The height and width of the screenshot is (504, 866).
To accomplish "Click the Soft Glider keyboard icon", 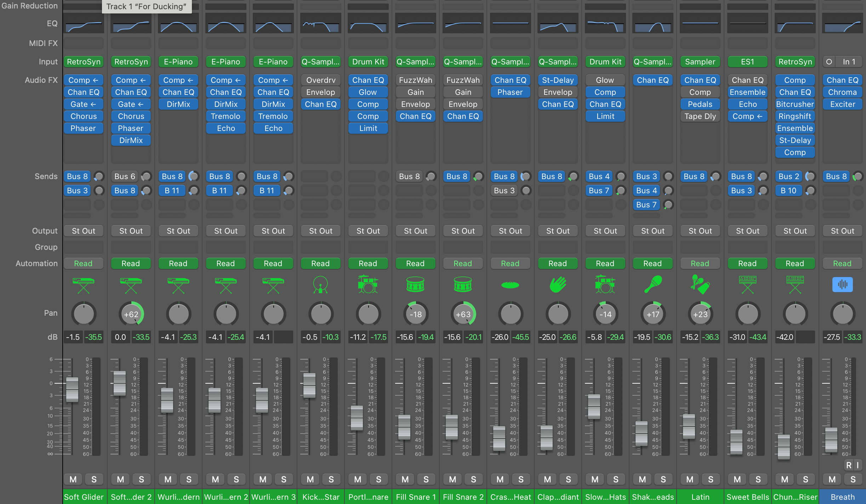I will tap(84, 285).
